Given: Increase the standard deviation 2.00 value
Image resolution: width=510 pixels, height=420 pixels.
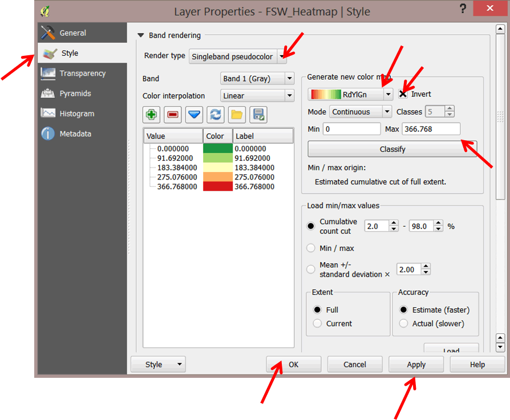Looking at the screenshot, I should coord(426,266).
